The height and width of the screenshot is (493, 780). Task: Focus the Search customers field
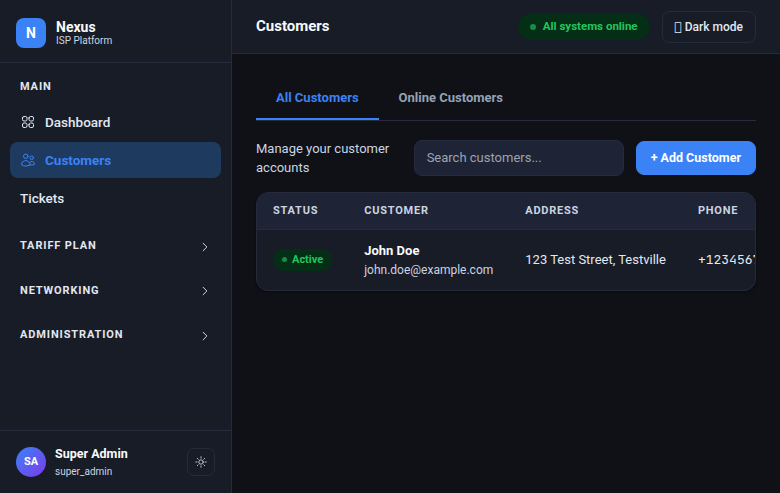[518, 158]
